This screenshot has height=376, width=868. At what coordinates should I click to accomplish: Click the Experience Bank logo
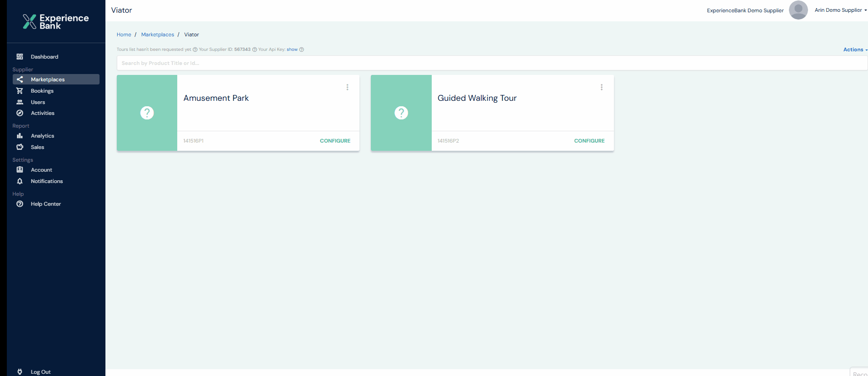coord(56,21)
